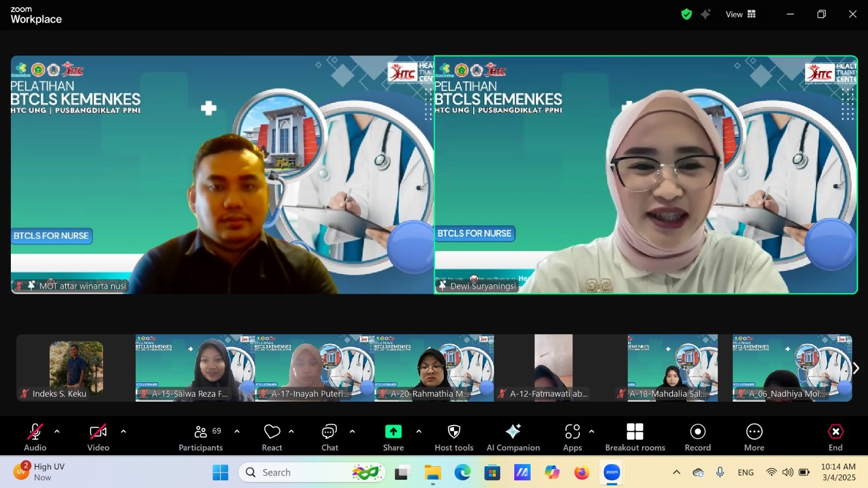Screen dimensions: 868x488
Task: Open the React heart menu
Action: [x=272, y=437]
